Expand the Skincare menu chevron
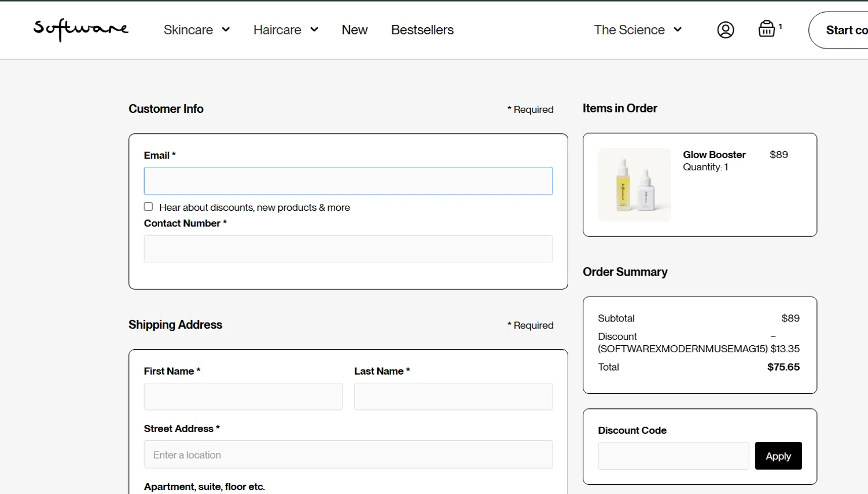The height and width of the screenshot is (494, 868). point(226,30)
